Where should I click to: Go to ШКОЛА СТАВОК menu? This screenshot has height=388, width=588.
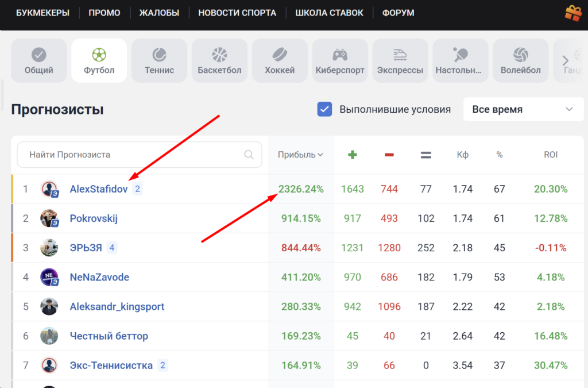tap(329, 13)
